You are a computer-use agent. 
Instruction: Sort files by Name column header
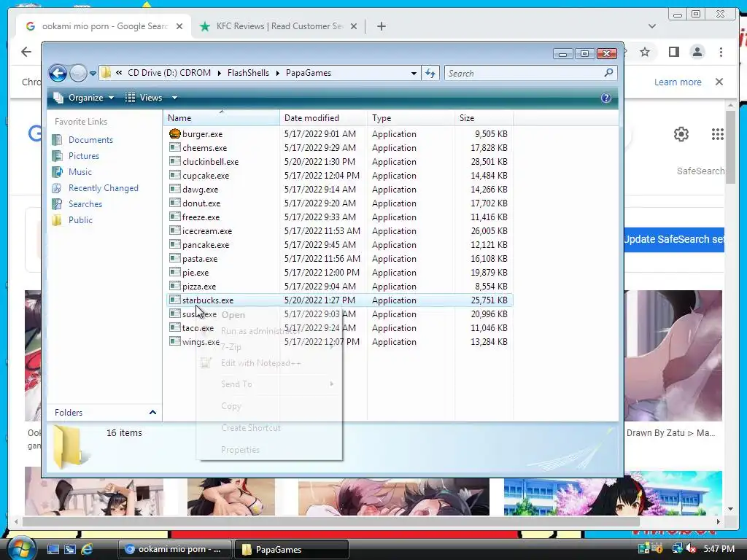(x=222, y=117)
